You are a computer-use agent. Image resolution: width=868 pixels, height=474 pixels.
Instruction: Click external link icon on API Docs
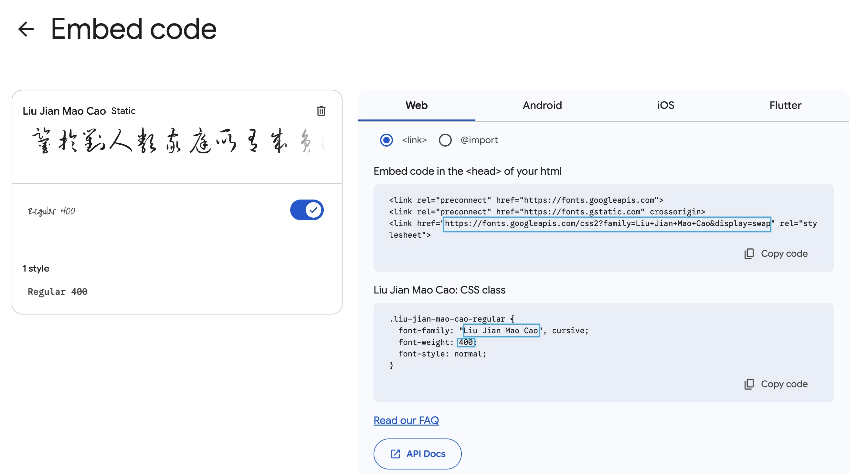(395, 454)
